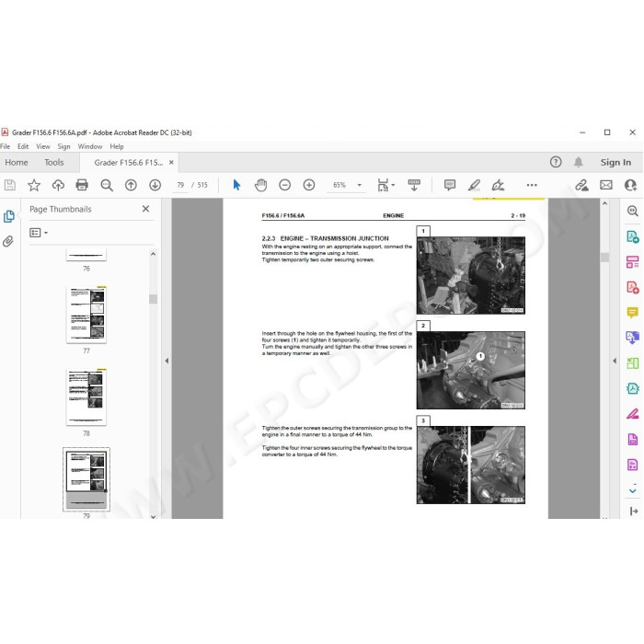Toggle Page Thumbnails panel icon
The width and height of the screenshot is (644, 644).
8,216
